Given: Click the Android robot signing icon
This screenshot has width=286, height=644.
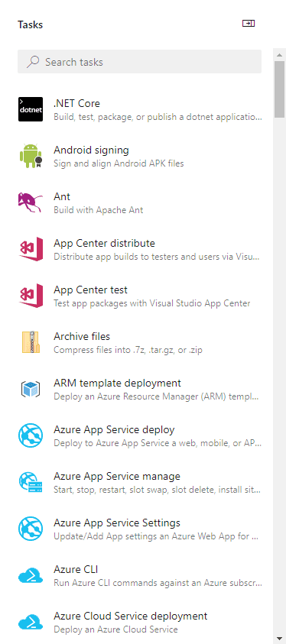Looking at the screenshot, I should pyautogui.click(x=31, y=156).
